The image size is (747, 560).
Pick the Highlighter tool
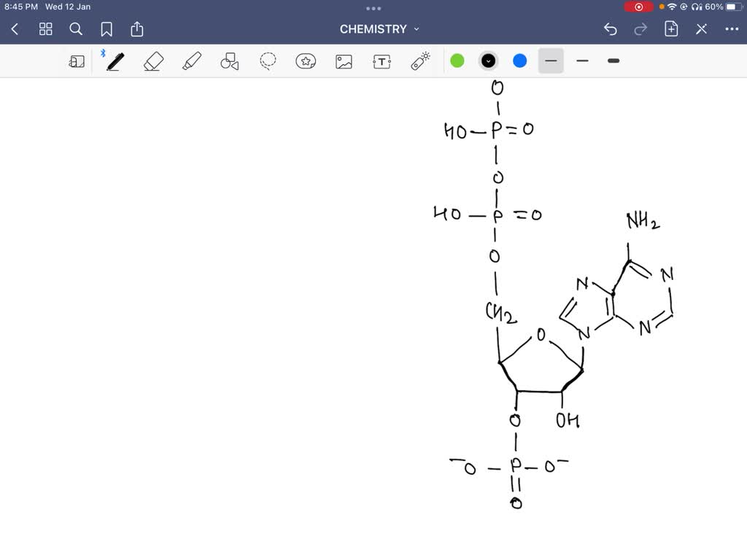point(191,61)
